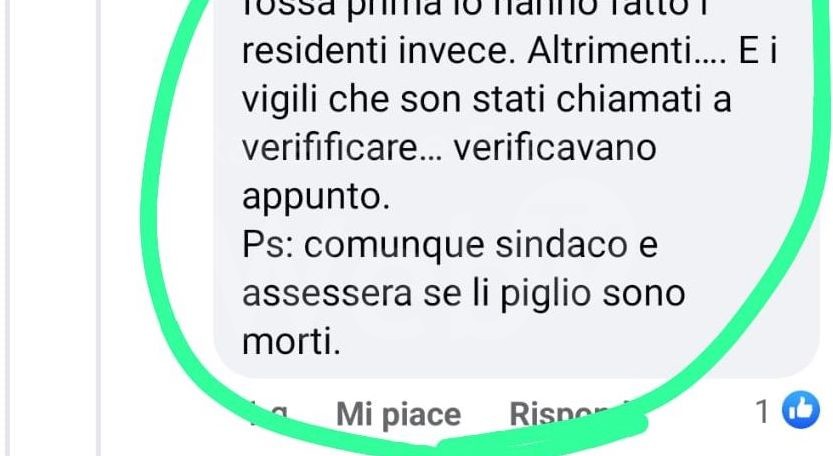Open the comment timestamp link

269,412
